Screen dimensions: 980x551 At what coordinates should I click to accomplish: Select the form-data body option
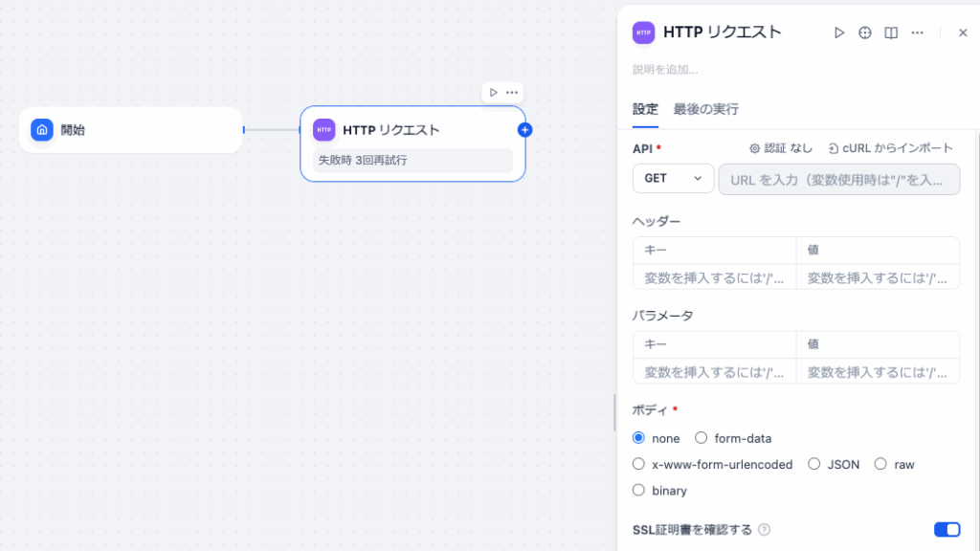point(702,438)
